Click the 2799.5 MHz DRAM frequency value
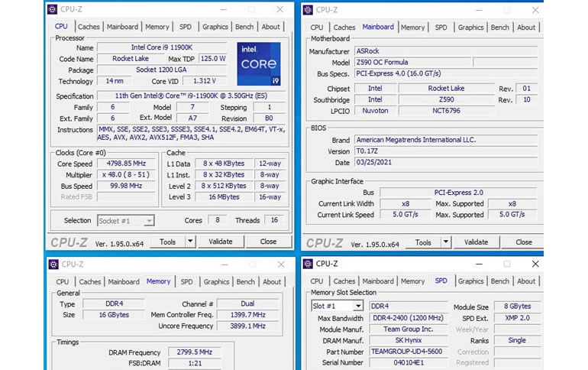This screenshot has height=370, width=588. tap(194, 352)
